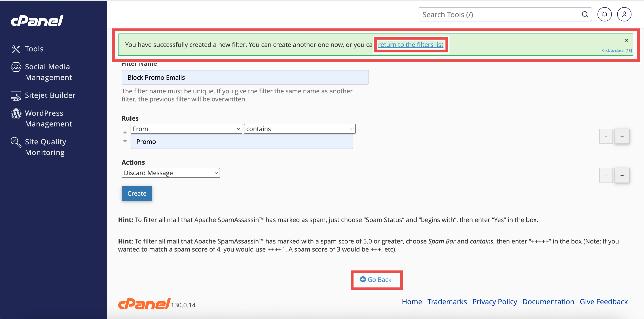Add an action with the plus button
644x319 pixels.
pyautogui.click(x=622, y=175)
